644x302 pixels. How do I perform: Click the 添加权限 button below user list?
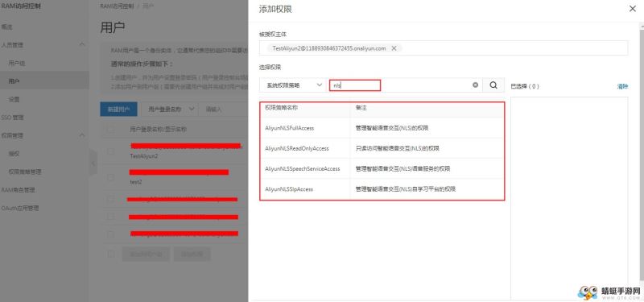click(192, 254)
